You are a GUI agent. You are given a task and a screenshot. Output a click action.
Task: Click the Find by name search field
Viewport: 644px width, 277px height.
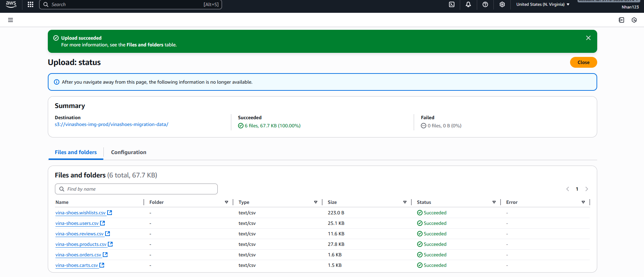point(136,189)
